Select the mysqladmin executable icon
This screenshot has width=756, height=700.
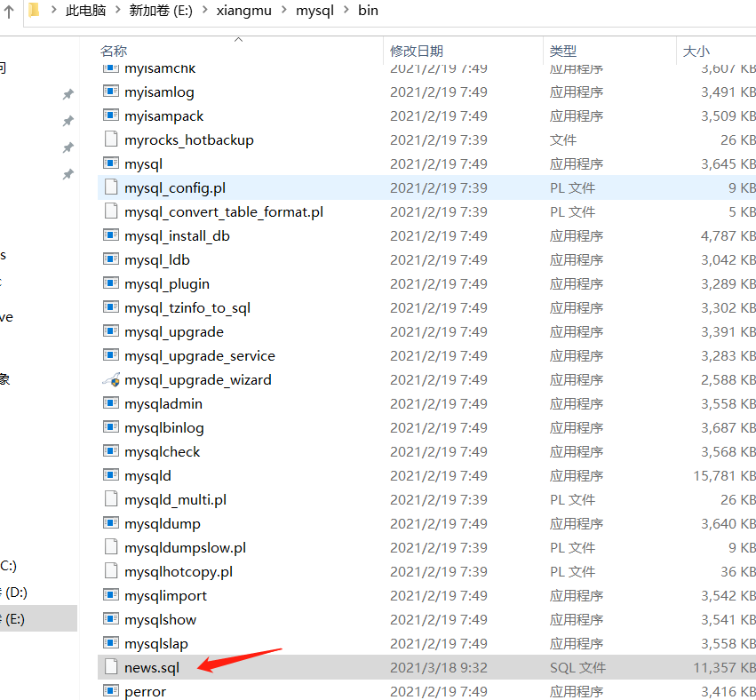tap(109, 403)
